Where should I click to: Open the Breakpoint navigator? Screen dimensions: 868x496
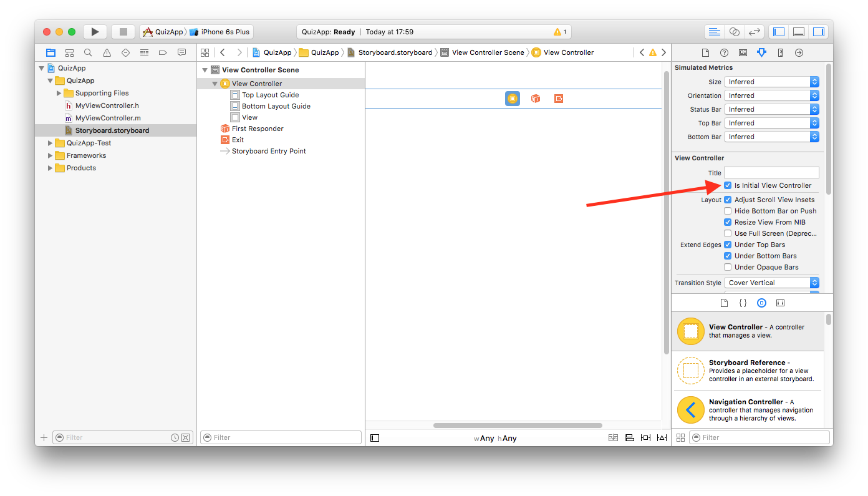[163, 52]
